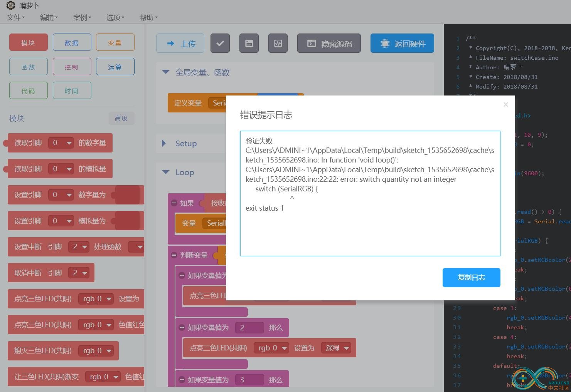Open 深绿 color dropdown in workspace block
This screenshot has width=571, height=392.
[336, 348]
